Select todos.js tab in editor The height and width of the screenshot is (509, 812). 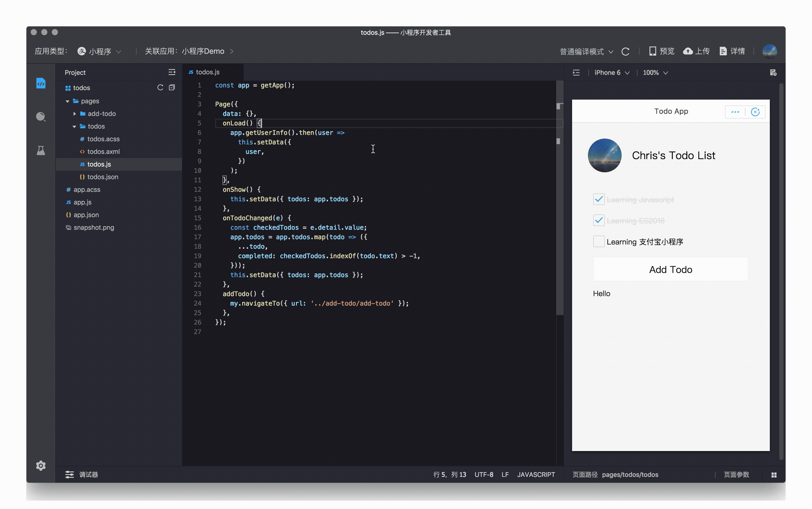(x=208, y=72)
